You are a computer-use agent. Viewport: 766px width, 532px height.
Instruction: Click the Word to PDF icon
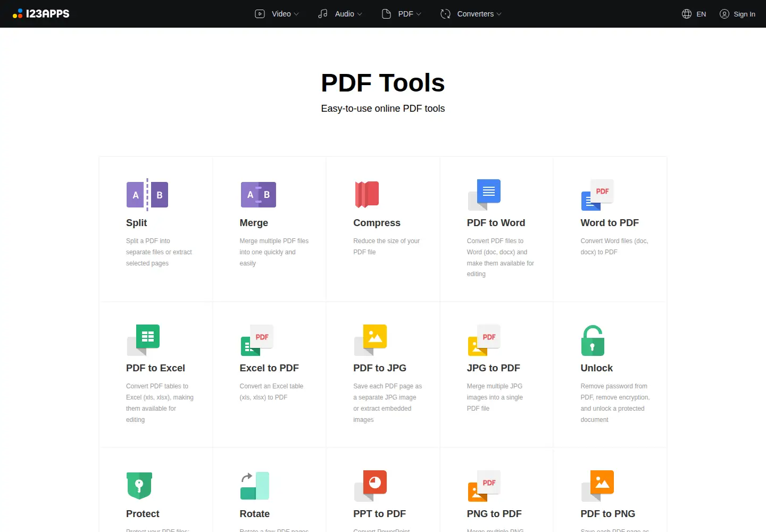pyautogui.click(x=597, y=195)
